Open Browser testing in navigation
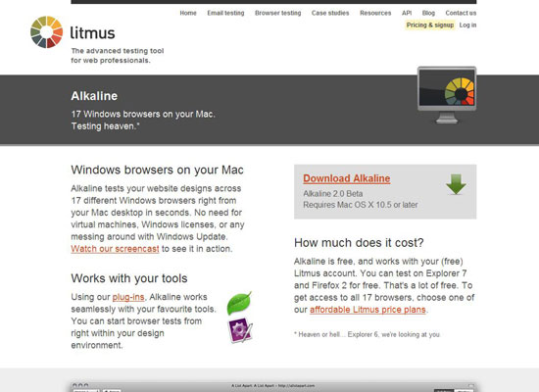This screenshot has height=392, width=539. tap(277, 13)
